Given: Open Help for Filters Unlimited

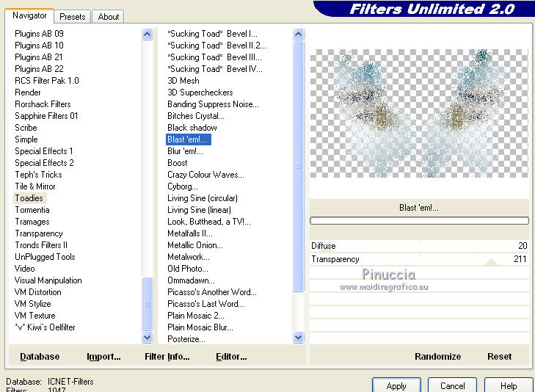Looking at the screenshot, I should pyautogui.click(x=509, y=385).
